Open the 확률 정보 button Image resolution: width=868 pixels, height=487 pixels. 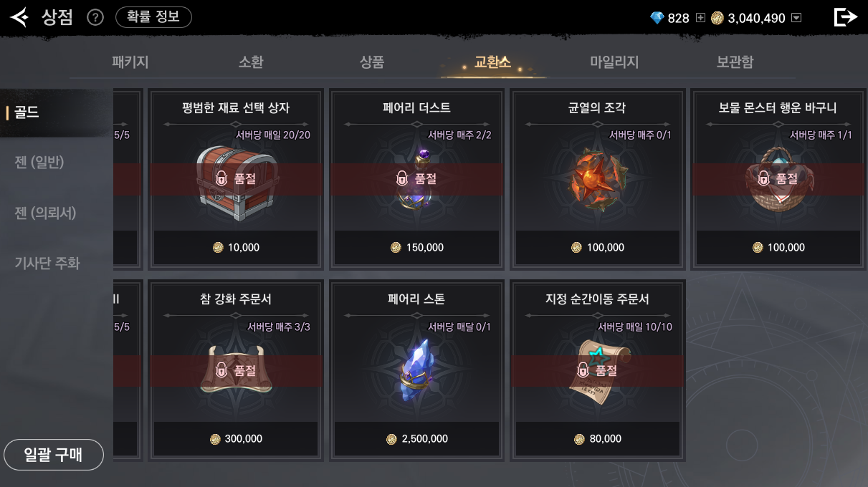(153, 17)
